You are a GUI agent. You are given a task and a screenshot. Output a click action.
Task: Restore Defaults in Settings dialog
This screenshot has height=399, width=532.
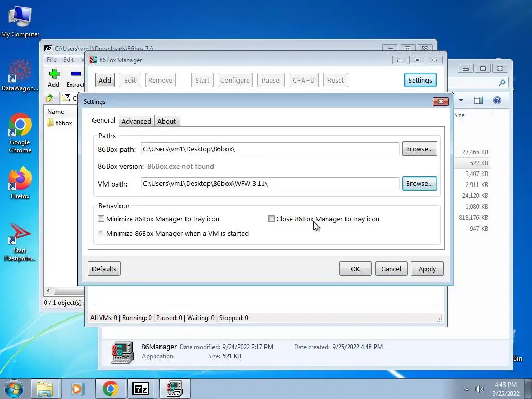click(104, 269)
